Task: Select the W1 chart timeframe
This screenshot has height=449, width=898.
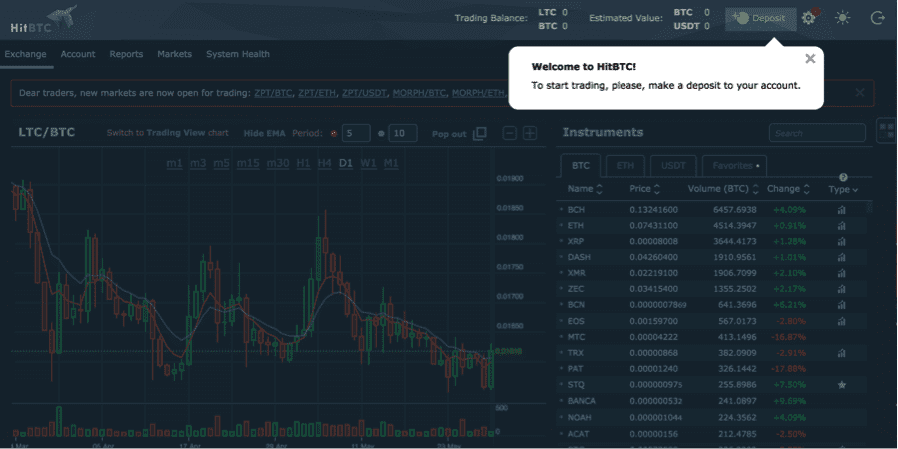Action: 368,163
